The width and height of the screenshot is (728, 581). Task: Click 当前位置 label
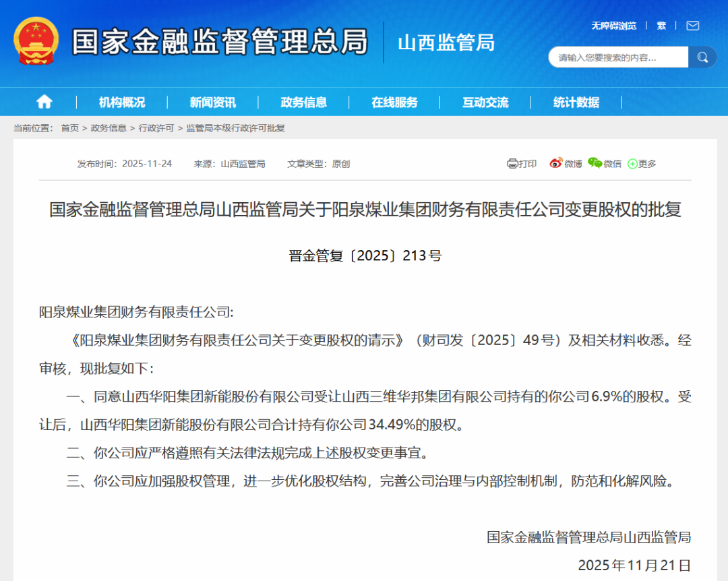[x=34, y=128]
